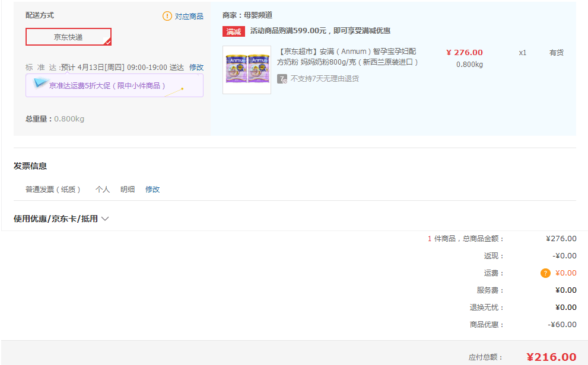Open the Anmum milk powder product thumbnail

(x=247, y=70)
